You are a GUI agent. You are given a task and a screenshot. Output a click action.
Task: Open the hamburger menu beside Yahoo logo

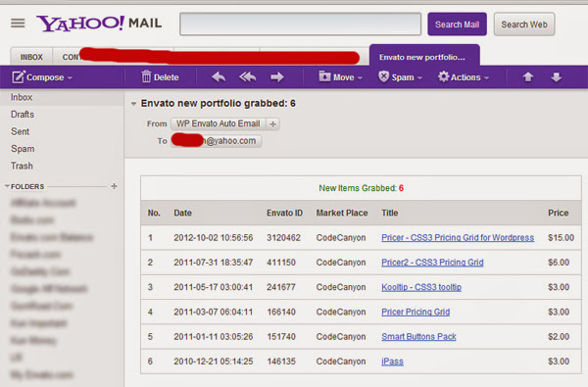click(x=18, y=24)
